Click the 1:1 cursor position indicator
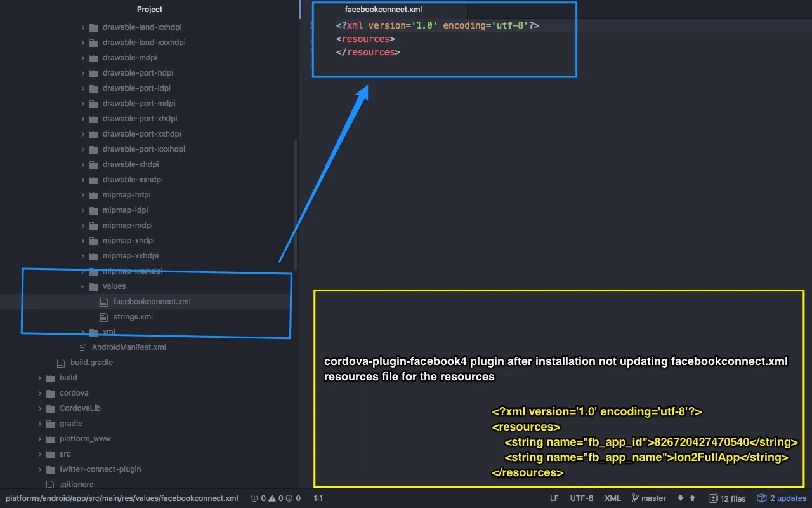Image resolution: width=812 pixels, height=508 pixels. click(x=318, y=498)
